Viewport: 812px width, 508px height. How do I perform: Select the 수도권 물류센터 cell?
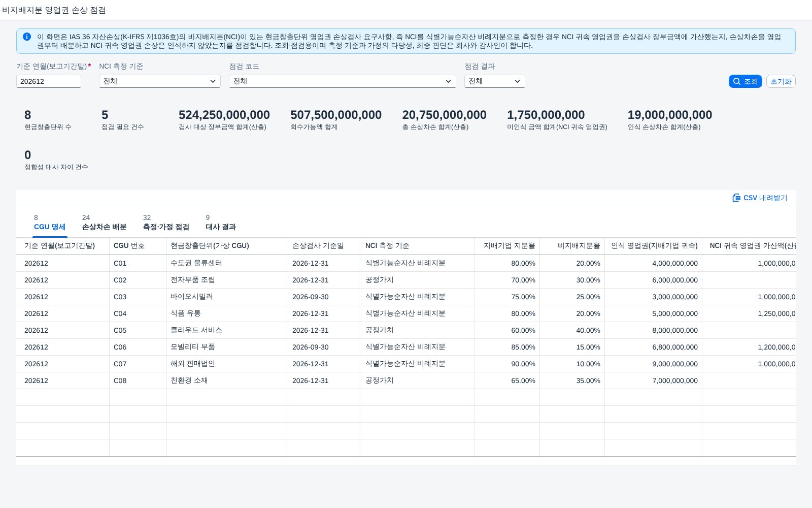click(x=227, y=263)
